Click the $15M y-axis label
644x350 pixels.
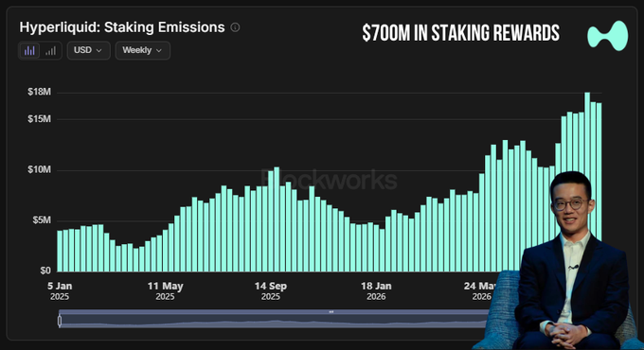[40, 119]
